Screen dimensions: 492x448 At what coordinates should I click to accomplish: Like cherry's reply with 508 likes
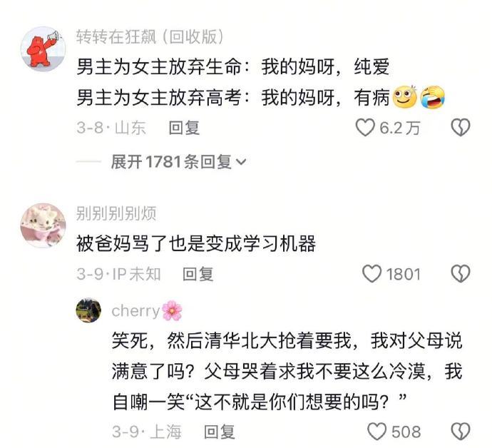(x=377, y=432)
